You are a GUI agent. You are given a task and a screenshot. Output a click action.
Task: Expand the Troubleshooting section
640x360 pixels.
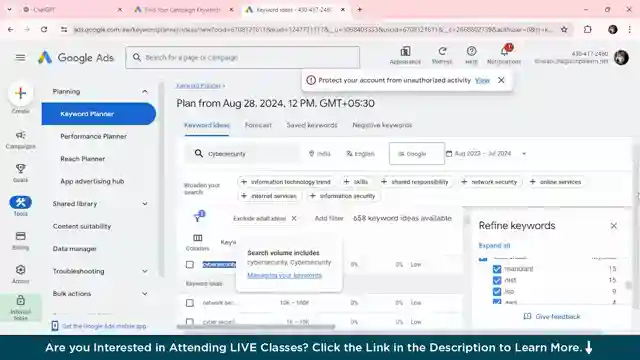144,271
